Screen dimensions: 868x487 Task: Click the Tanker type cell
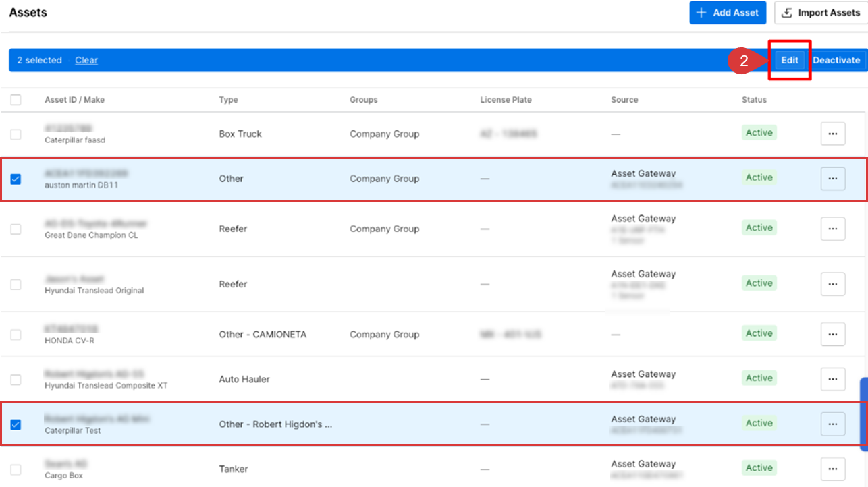(233, 469)
